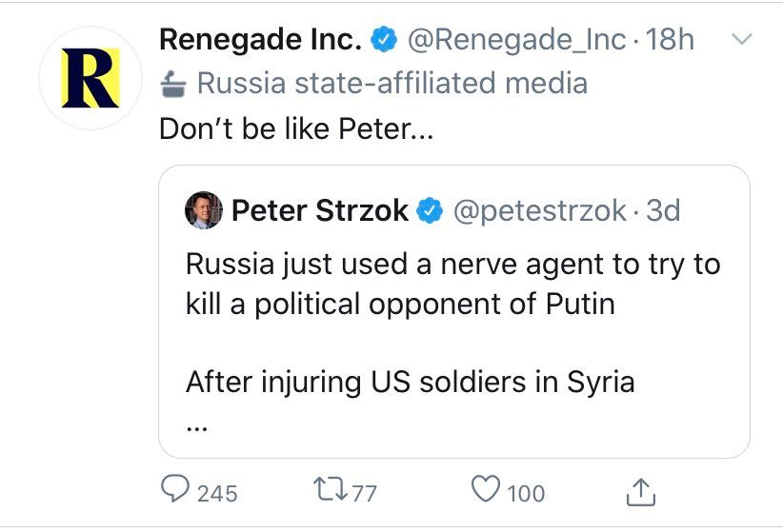Open the 18h timestamp of the tweet
The image size is (783, 532).
(x=670, y=39)
